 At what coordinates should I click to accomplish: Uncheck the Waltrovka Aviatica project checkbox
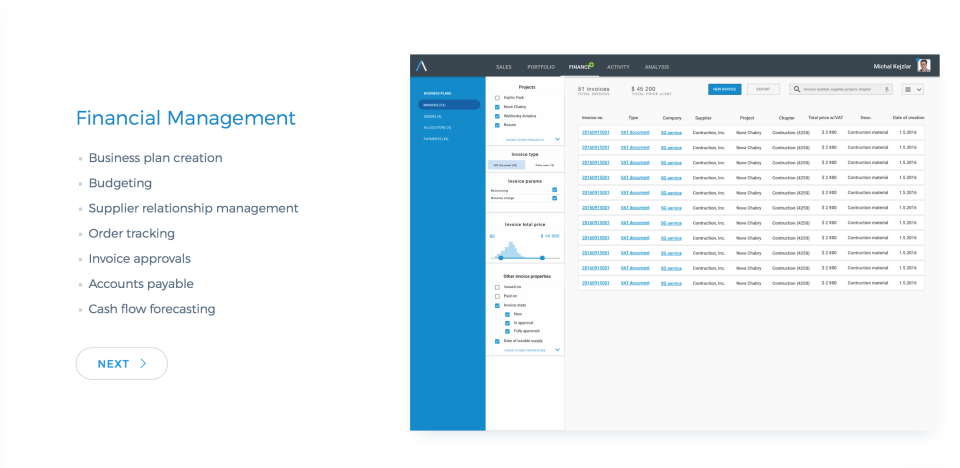pyautogui.click(x=497, y=116)
